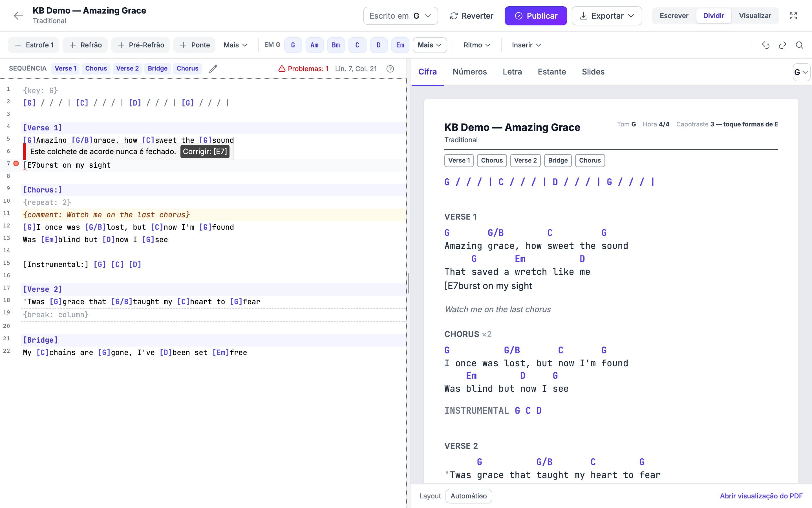Jump to Verse 2 chip in the preview
Viewport: 812px width, 508px height.
tap(525, 160)
